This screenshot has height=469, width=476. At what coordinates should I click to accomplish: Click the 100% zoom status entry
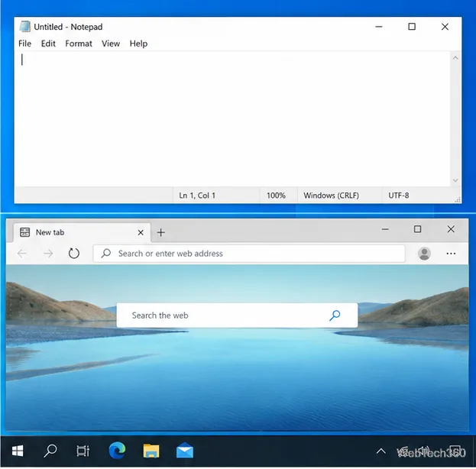coord(276,196)
